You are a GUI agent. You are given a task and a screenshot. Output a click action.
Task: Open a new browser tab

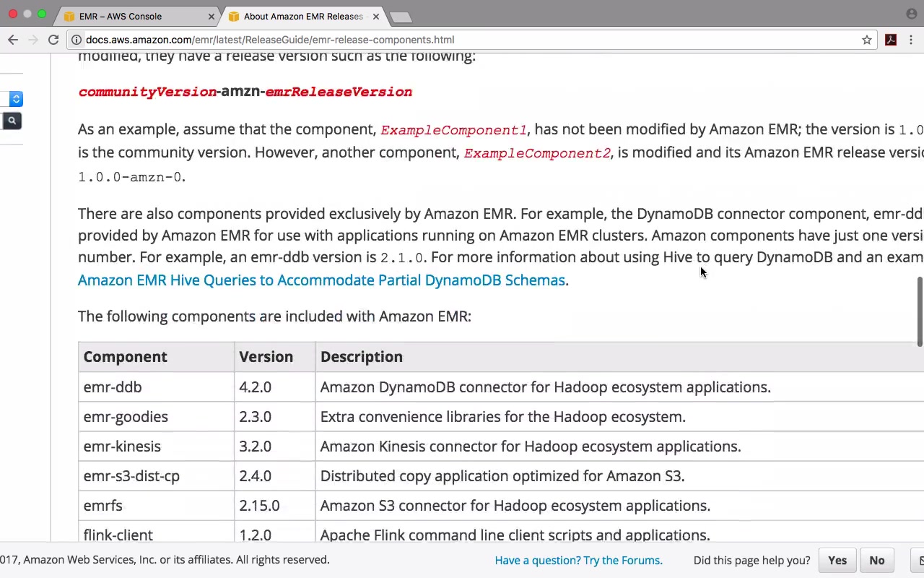(x=400, y=17)
